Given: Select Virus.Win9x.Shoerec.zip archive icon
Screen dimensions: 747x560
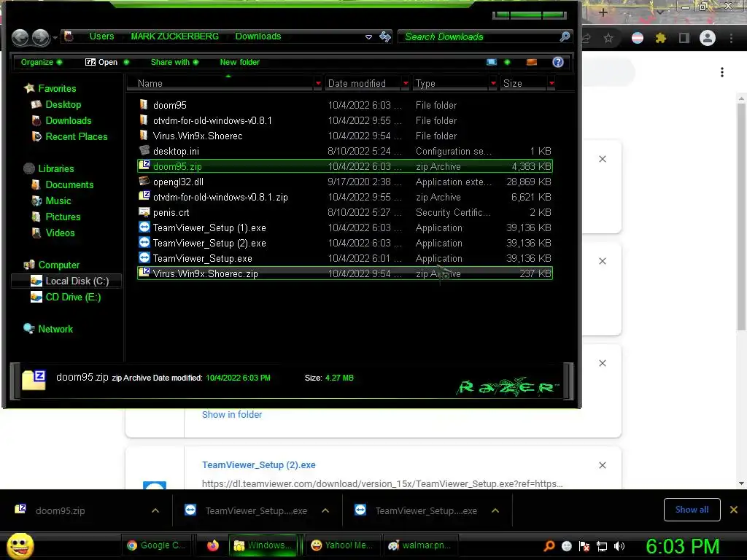Looking at the screenshot, I should (144, 273).
